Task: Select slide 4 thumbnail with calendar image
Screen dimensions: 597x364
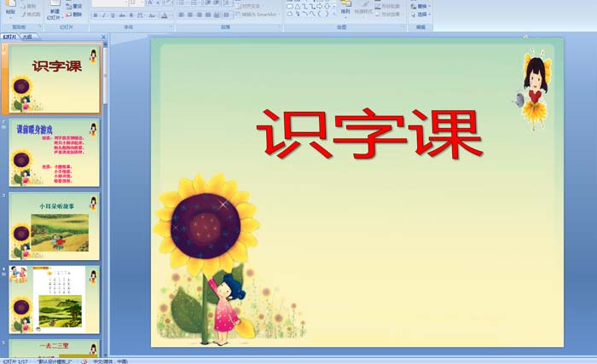Action: click(x=55, y=300)
